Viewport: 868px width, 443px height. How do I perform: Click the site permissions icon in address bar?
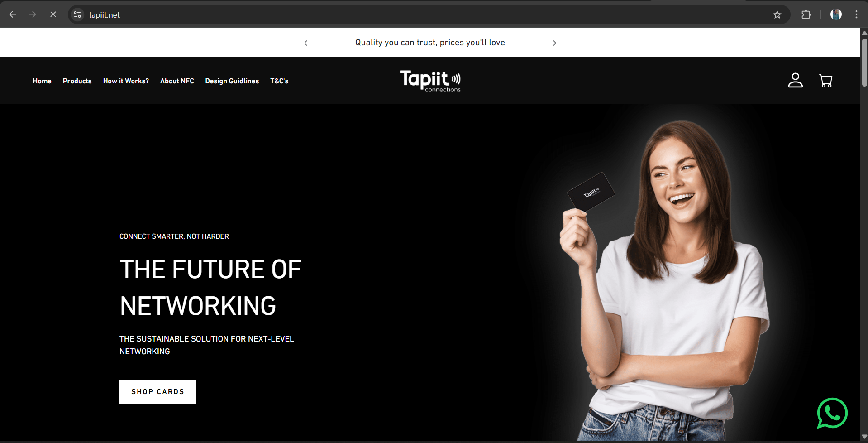tap(76, 14)
